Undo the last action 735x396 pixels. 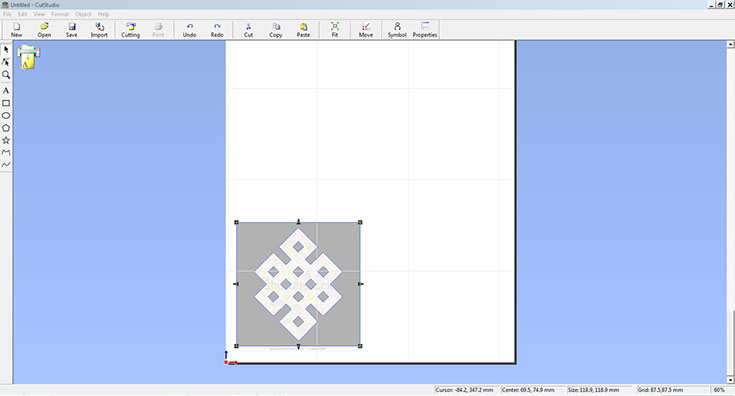pos(189,30)
